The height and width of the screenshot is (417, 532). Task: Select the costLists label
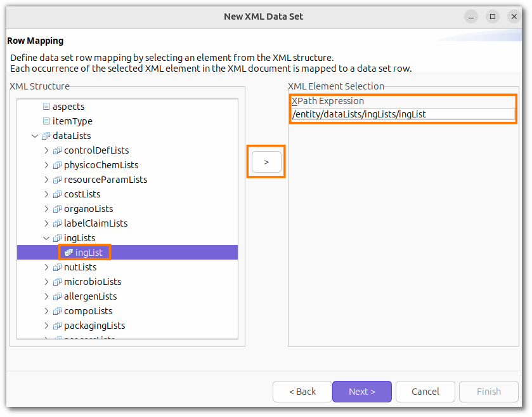(x=82, y=194)
